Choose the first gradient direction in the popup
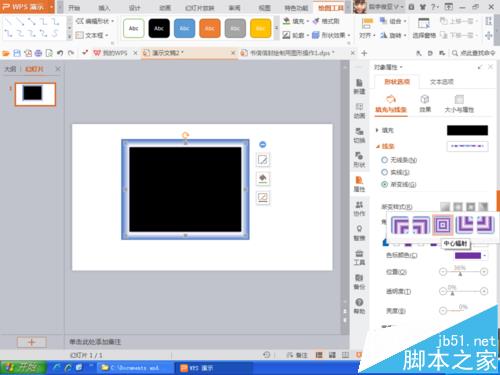The height and width of the screenshot is (375, 500). pos(400,225)
